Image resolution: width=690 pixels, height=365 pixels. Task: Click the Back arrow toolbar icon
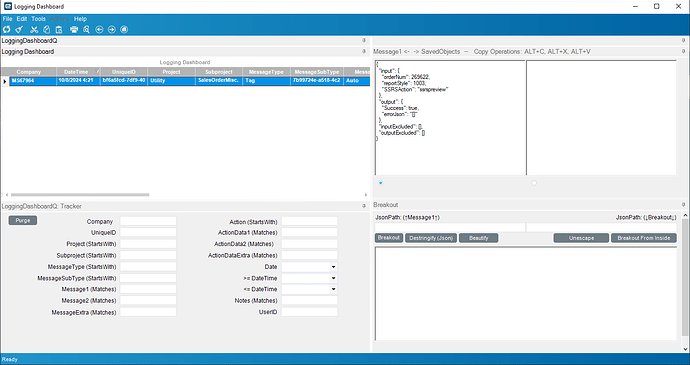tap(99, 29)
